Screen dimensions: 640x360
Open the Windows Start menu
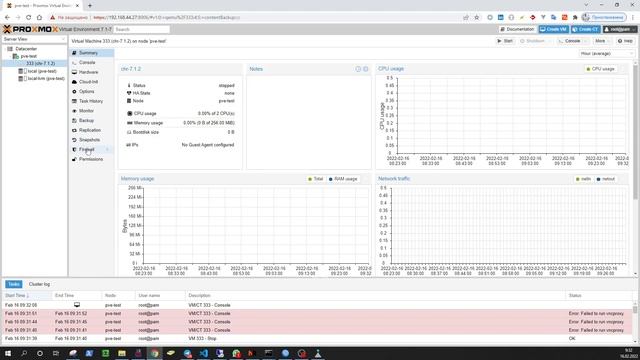pos(7,353)
